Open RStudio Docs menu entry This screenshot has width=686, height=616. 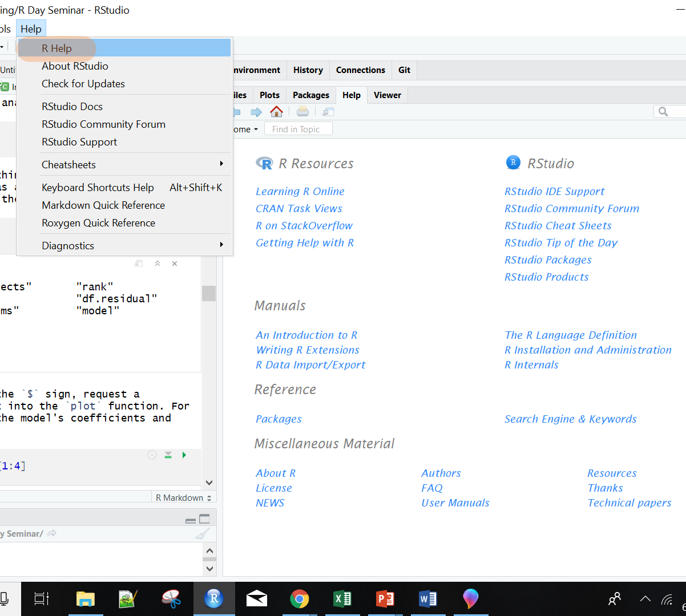[x=124, y=106]
